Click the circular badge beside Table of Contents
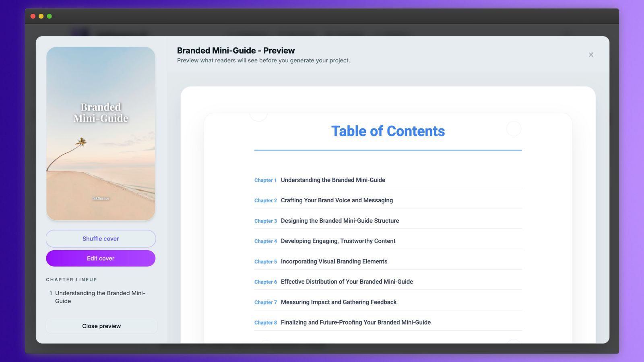 coord(513,129)
